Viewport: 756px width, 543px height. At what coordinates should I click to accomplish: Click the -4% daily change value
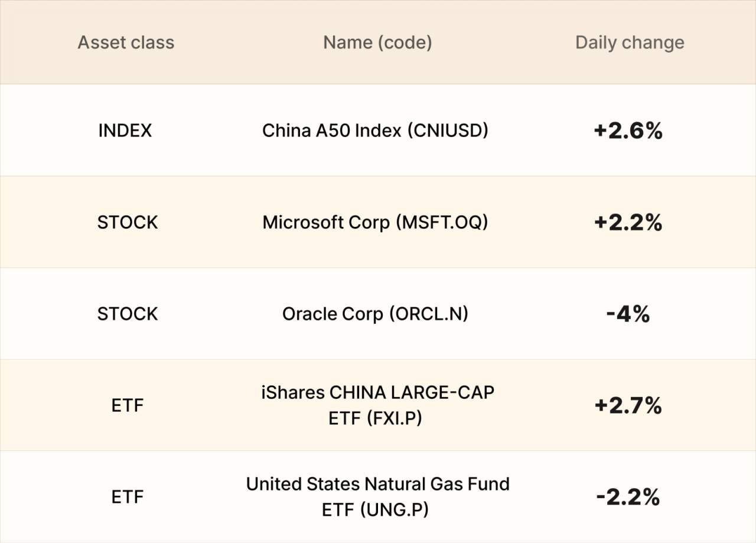(x=628, y=314)
